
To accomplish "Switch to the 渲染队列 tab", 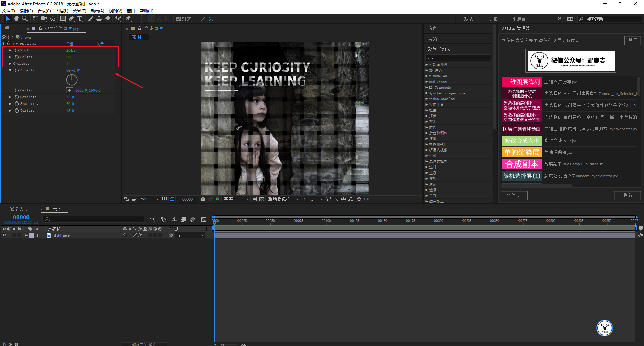I will tap(19, 209).
